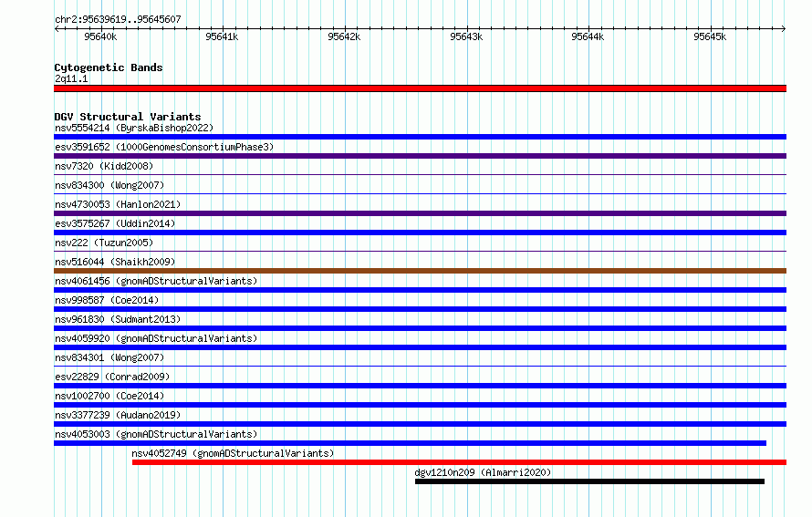Open nsv4061456 gnomAD variant label
Image resolution: width=812 pixels, height=517 pixels.
coord(156,281)
